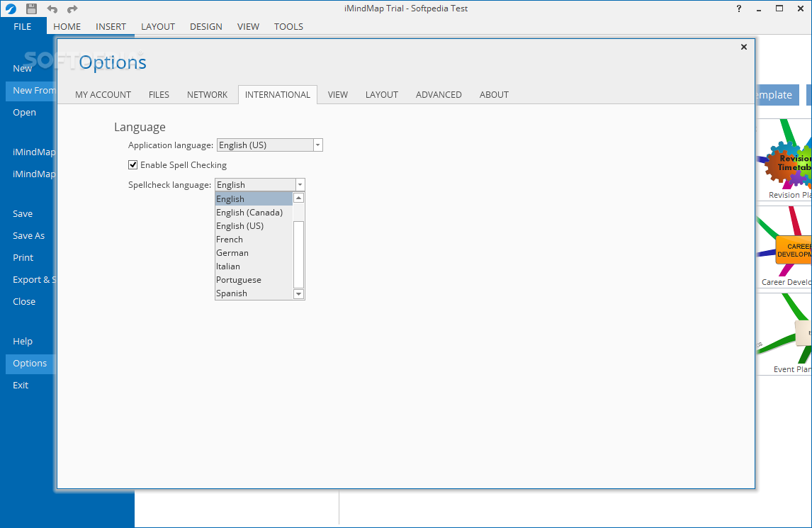Viewport: 812px width, 528px height.
Task: Open the LAYOUT ribbon tab
Action: click(x=158, y=26)
